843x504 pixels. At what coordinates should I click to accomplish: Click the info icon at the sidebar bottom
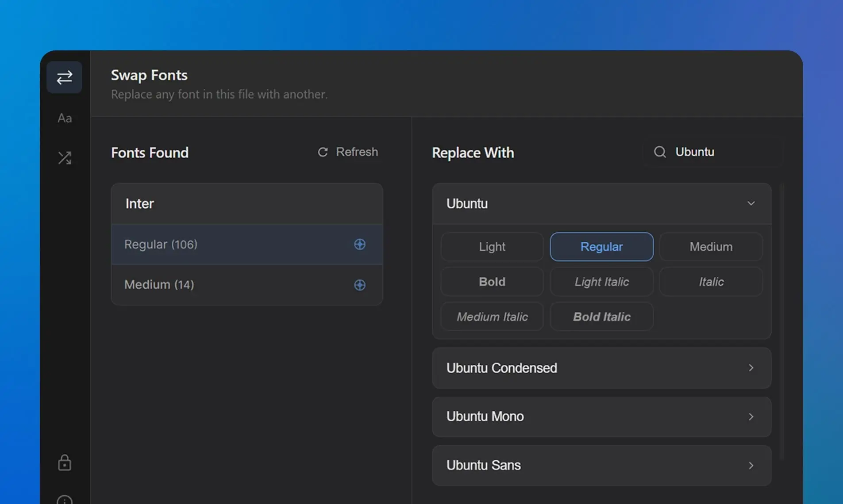(65, 500)
